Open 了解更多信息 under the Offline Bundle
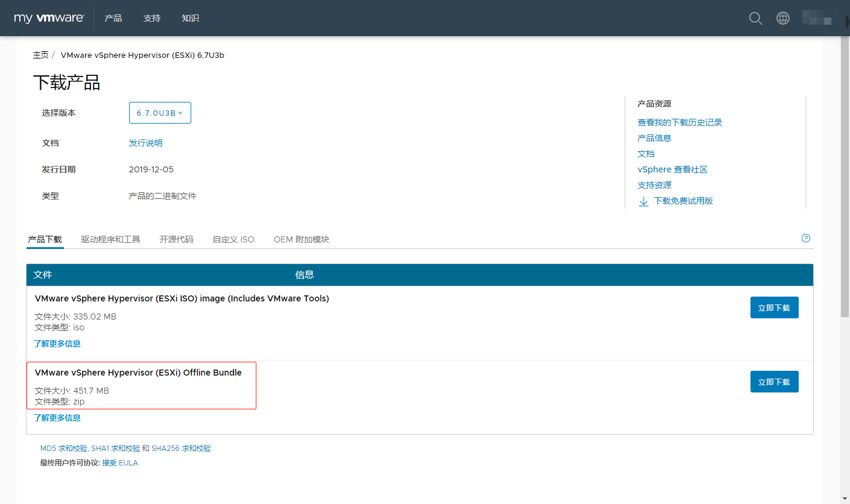The height and width of the screenshot is (504, 850). 57,418
